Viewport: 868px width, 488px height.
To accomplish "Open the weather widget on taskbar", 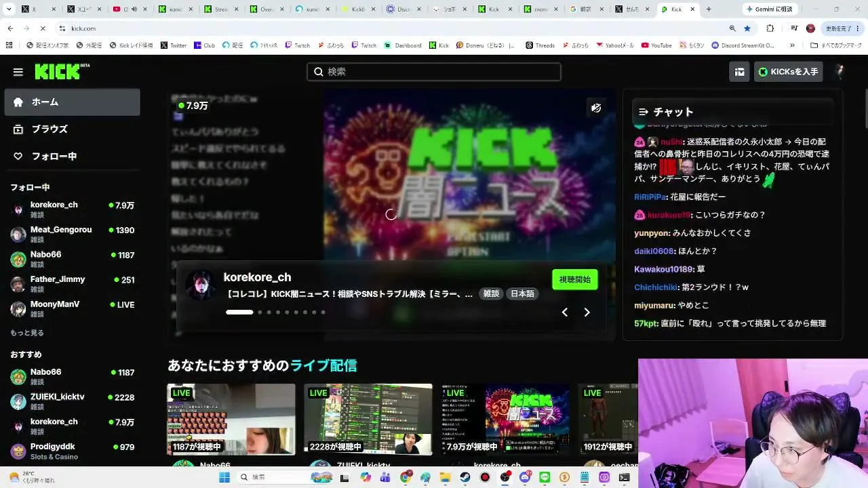I will (33, 477).
